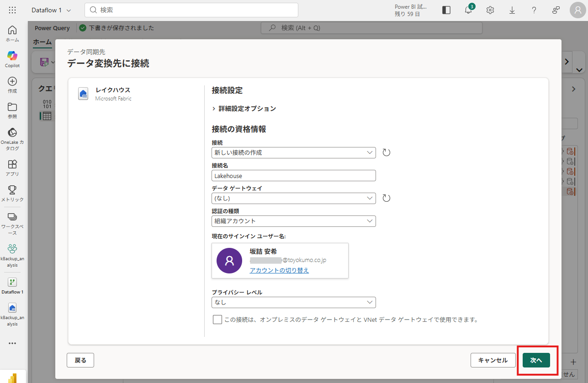Click the アカウントの切り替え link
This screenshot has height=383, width=588.
pos(279,270)
